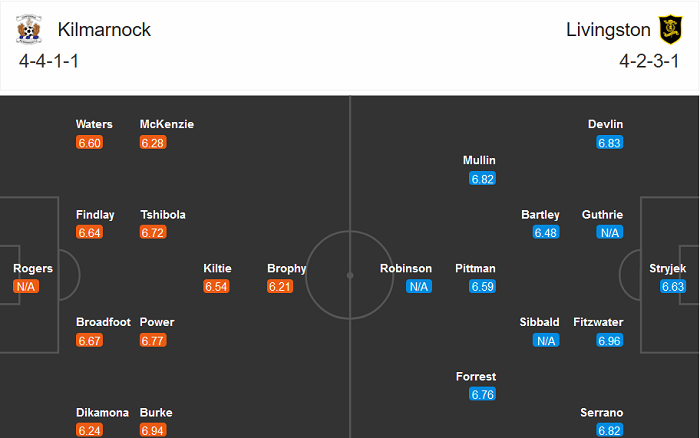Select Livingston player Pittman
This screenshot has height=438, width=700.
(x=475, y=268)
